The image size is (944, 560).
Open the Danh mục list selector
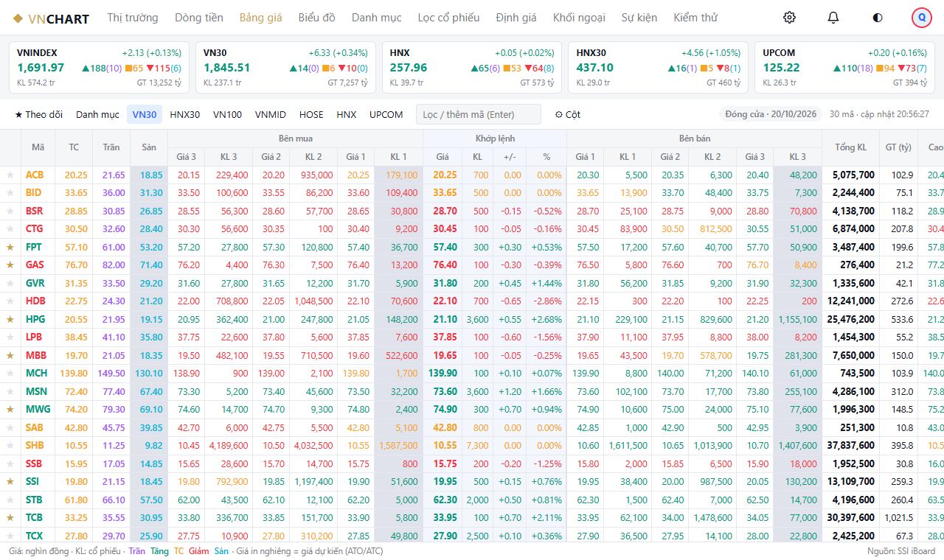point(97,114)
